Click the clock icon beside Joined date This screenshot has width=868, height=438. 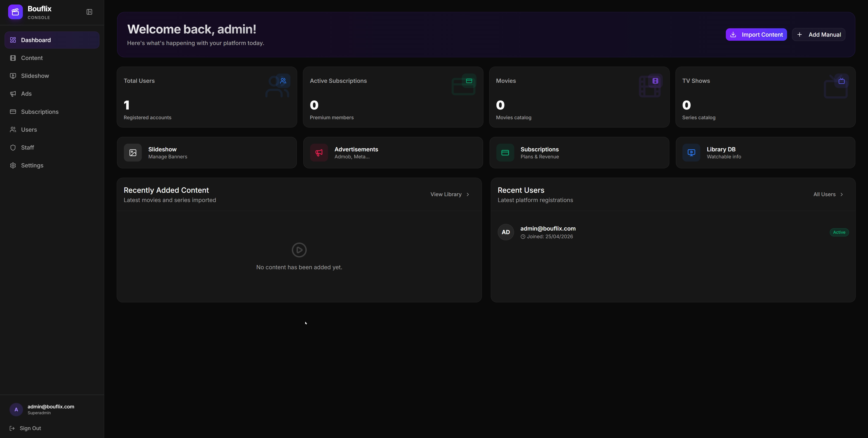pos(523,237)
